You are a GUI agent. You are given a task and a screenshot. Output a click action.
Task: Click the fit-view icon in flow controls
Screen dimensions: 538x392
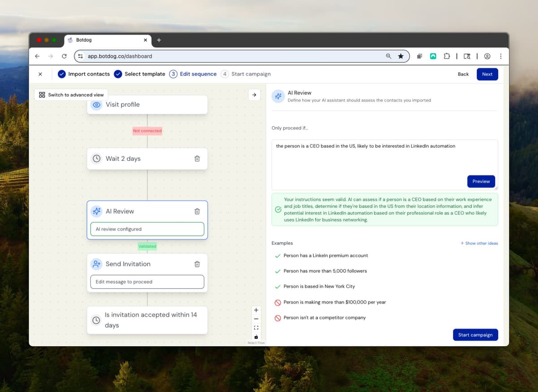point(256,327)
